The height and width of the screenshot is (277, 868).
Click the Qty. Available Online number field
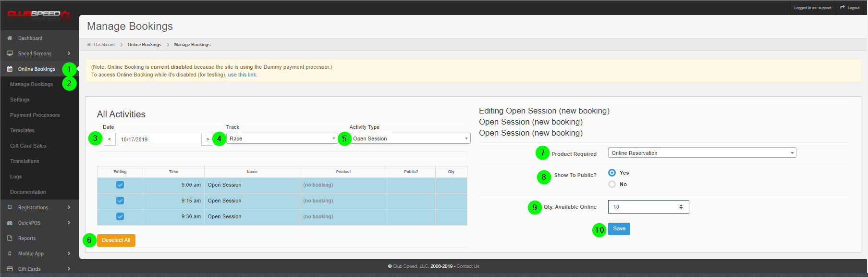648,207
